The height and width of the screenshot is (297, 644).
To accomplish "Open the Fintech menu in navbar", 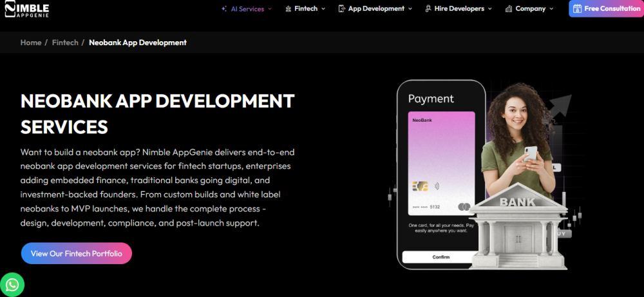I will click(305, 8).
